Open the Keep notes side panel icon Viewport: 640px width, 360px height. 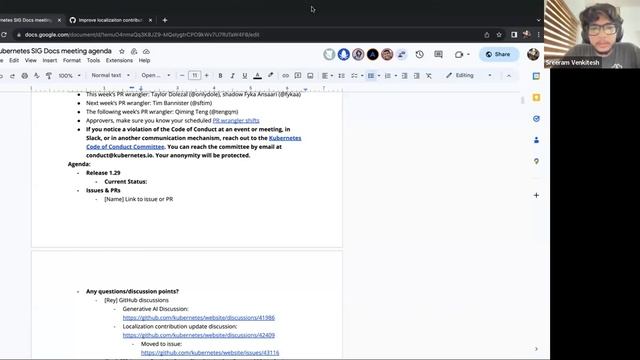pyautogui.click(x=536, y=98)
